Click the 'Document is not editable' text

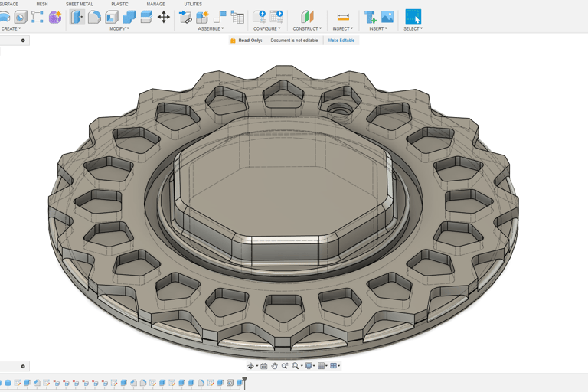[294, 41]
